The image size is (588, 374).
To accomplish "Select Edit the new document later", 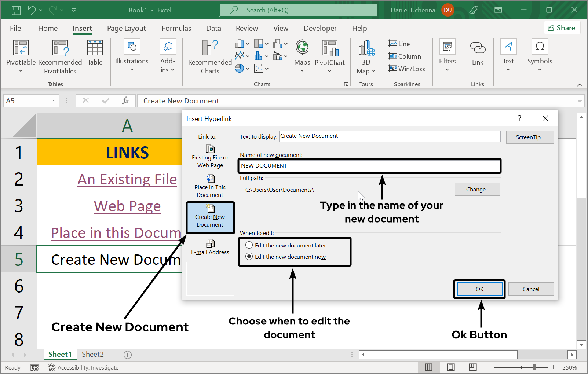I will point(249,245).
